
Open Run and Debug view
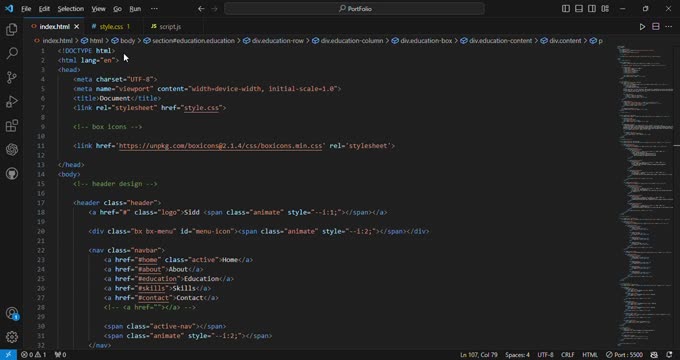[x=12, y=101]
